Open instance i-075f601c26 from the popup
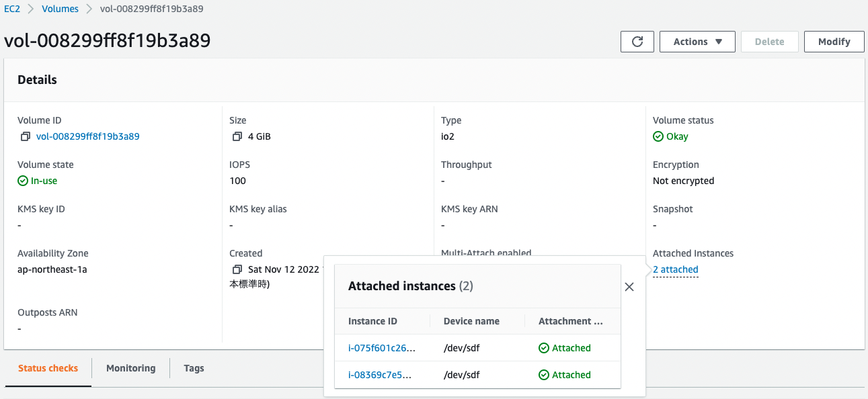Image resolution: width=868 pixels, height=399 pixels. (381, 348)
